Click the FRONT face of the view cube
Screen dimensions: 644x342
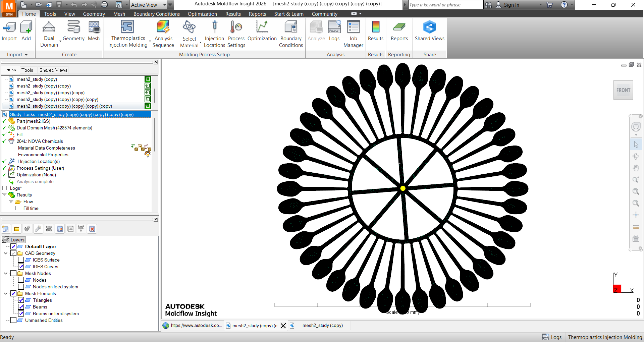point(623,90)
